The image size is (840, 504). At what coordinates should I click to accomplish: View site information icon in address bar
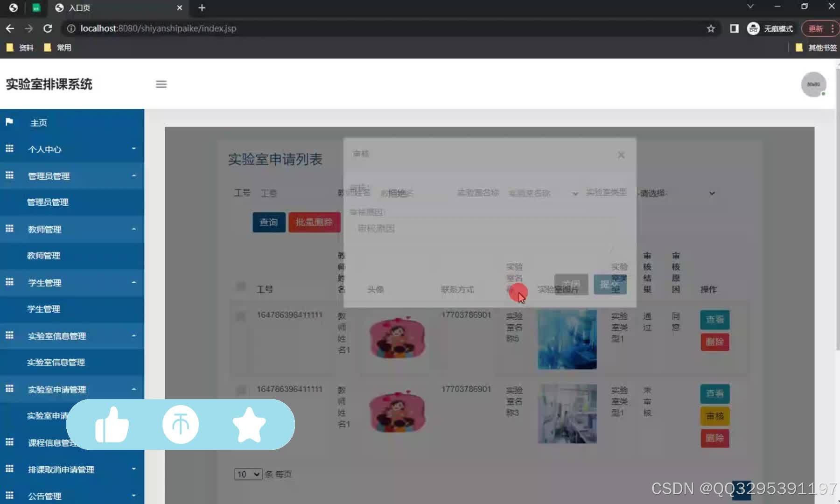71,28
